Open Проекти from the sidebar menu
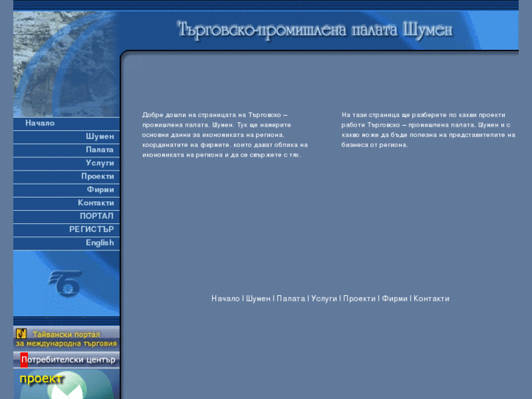The width and height of the screenshot is (532, 399). 67,176
